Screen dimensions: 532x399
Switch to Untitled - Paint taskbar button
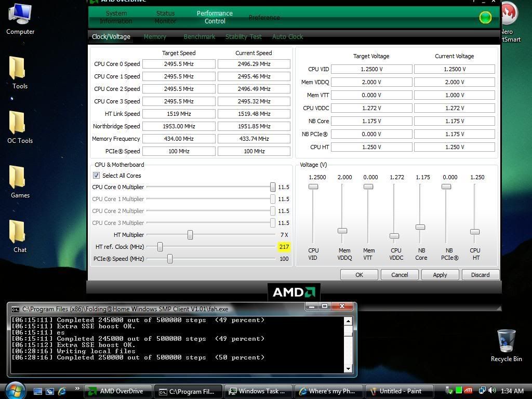coord(399,391)
